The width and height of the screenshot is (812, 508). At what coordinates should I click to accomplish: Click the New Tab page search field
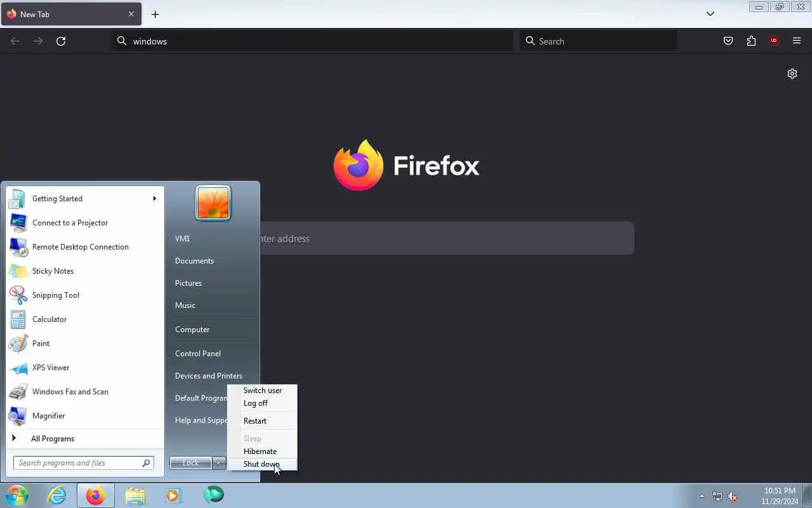point(447,239)
